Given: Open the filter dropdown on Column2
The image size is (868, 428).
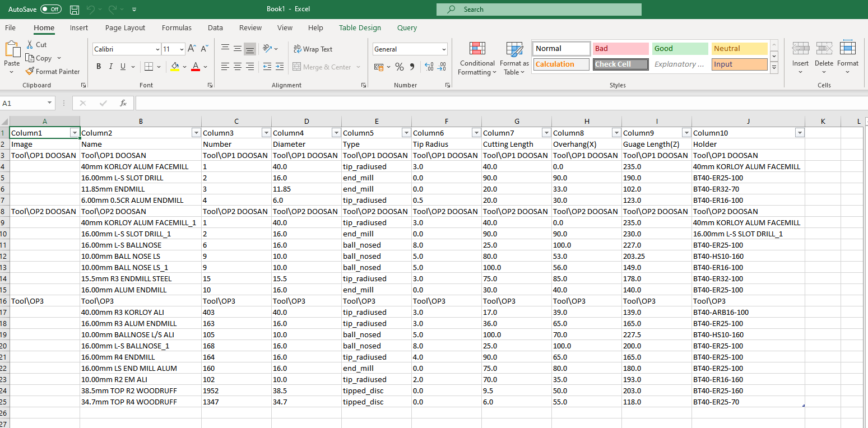Looking at the screenshot, I should [196, 132].
